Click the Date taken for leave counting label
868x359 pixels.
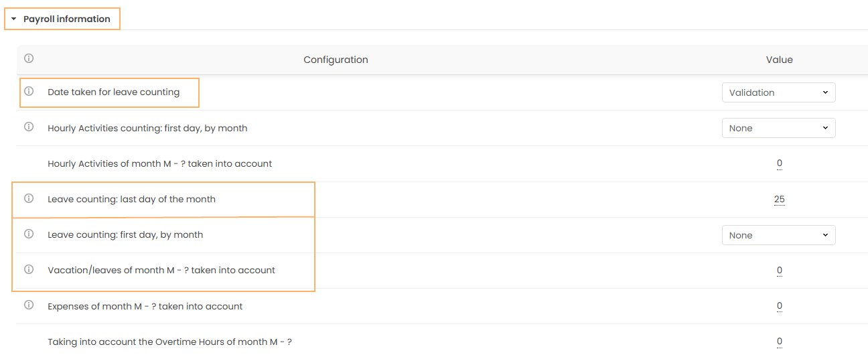click(113, 92)
